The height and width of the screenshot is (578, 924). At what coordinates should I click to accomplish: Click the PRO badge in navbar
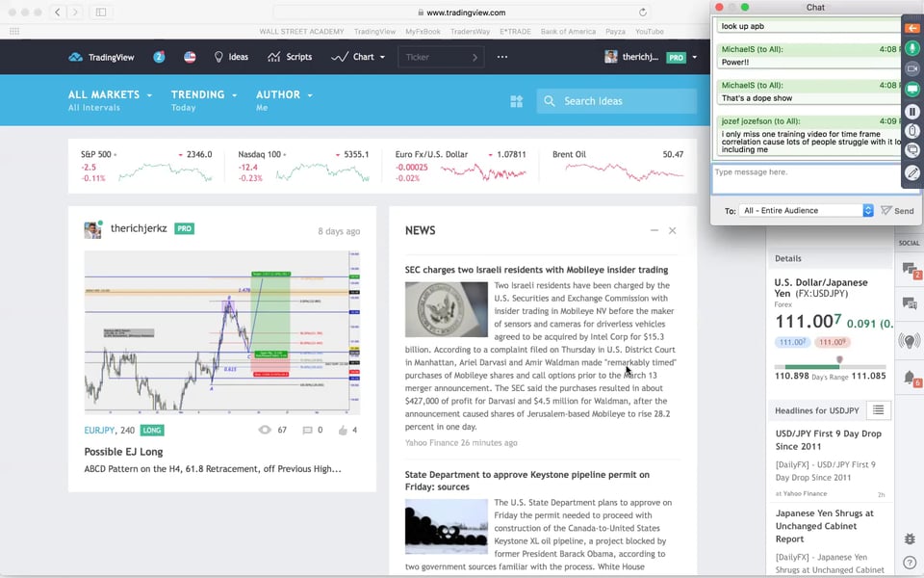(x=676, y=57)
